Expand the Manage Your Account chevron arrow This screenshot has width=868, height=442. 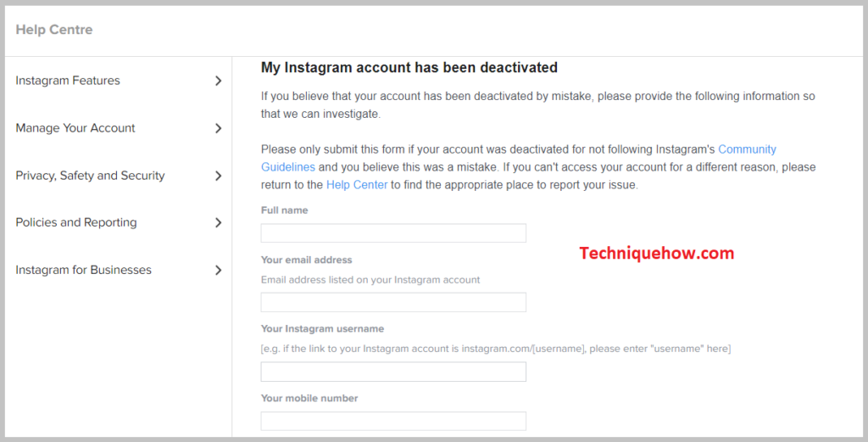tap(218, 128)
